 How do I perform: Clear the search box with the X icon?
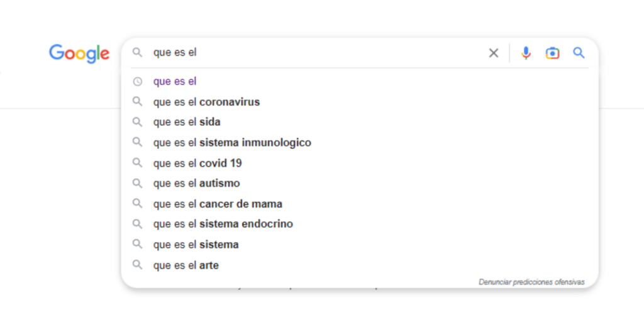(x=493, y=53)
